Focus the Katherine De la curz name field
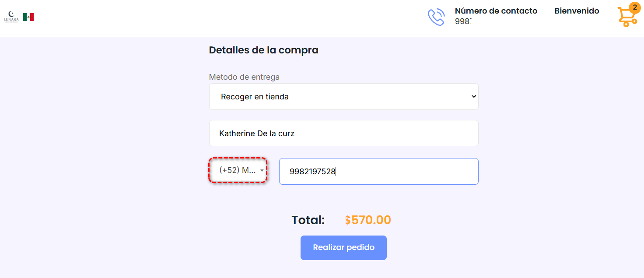 click(x=344, y=133)
